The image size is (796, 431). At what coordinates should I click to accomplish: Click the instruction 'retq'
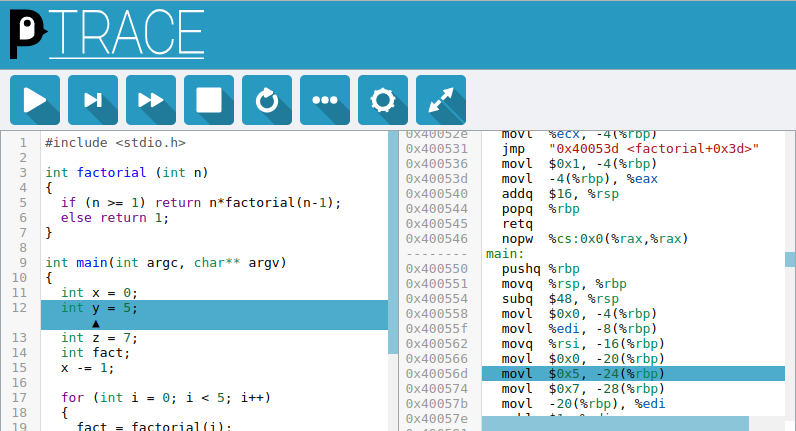517,224
